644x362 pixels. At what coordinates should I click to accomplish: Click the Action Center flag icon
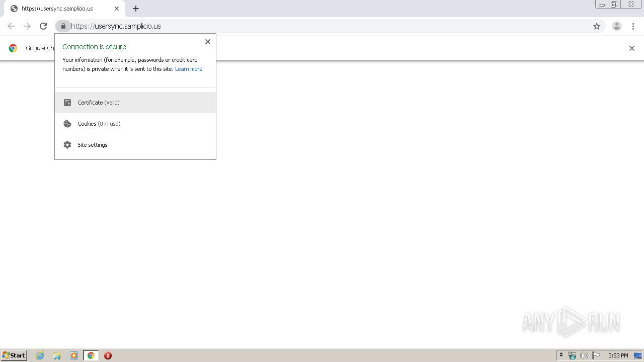[x=596, y=355]
